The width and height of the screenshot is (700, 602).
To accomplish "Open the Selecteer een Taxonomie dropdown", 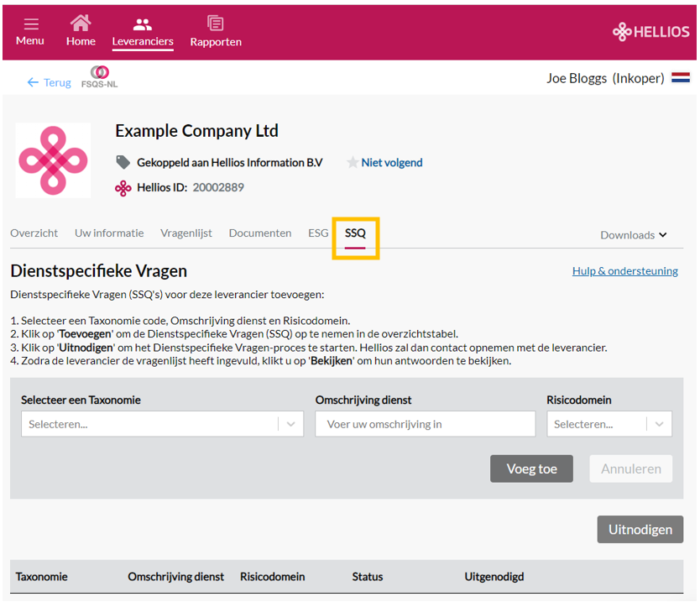I will [x=162, y=424].
